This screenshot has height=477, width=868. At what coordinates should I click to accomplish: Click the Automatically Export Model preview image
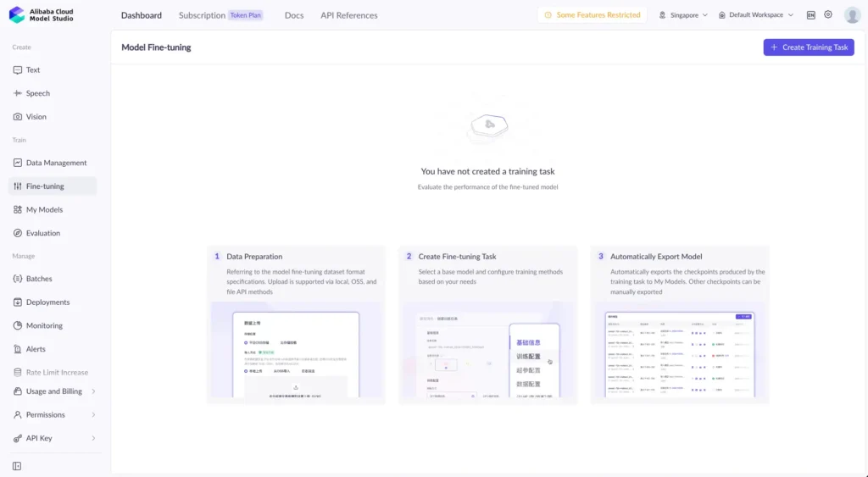point(680,350)
